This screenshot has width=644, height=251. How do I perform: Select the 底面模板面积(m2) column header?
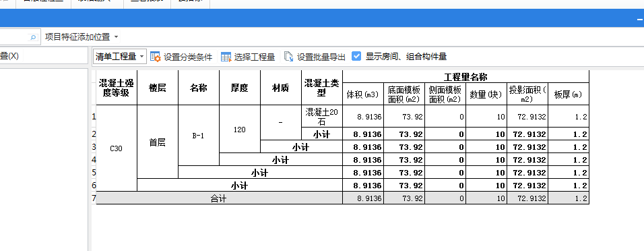404,94
